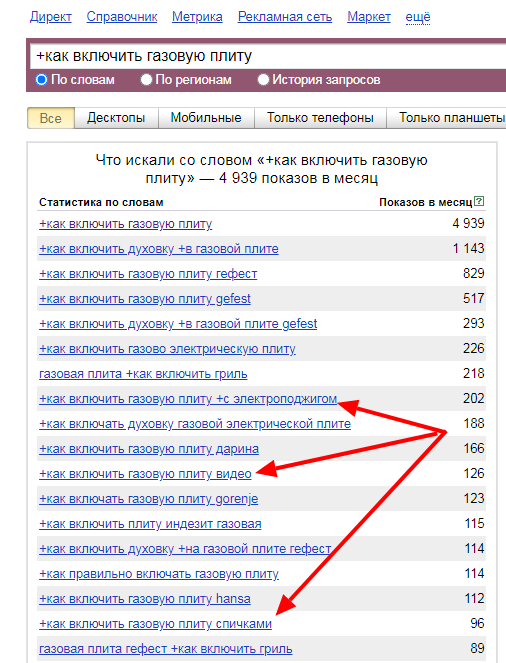Select the История запросов radio button
This screenshot has height=663, width=506.
point(263,79)
